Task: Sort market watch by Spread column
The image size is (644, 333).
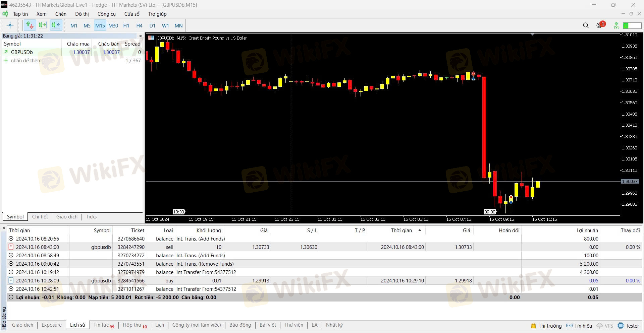Action: [x=132, y=44]
